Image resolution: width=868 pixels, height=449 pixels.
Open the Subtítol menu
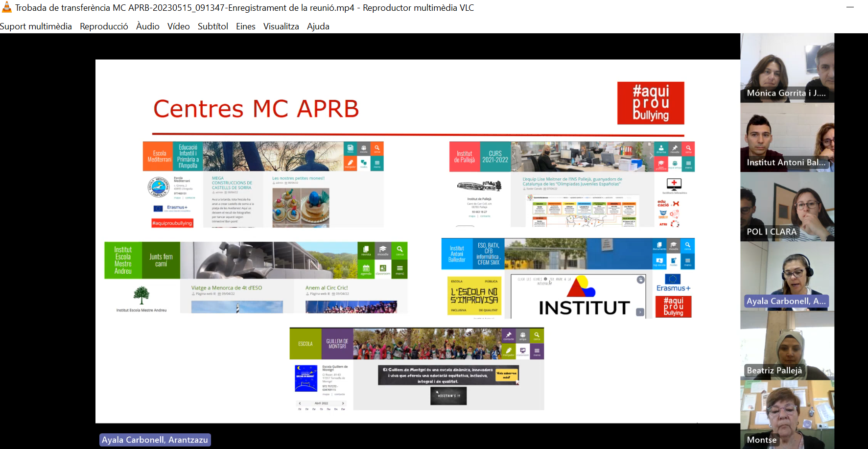[x=212, y=26]
